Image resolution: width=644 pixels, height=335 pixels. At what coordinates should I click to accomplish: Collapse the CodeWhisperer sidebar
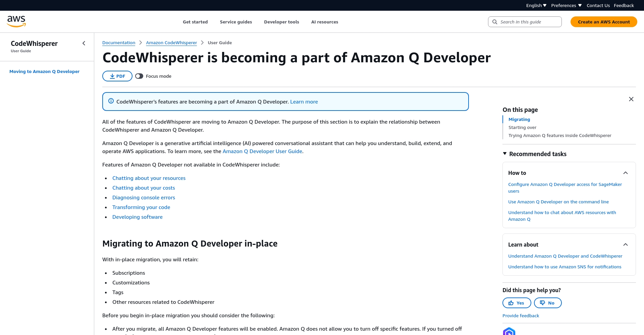[x=84, y=43]
